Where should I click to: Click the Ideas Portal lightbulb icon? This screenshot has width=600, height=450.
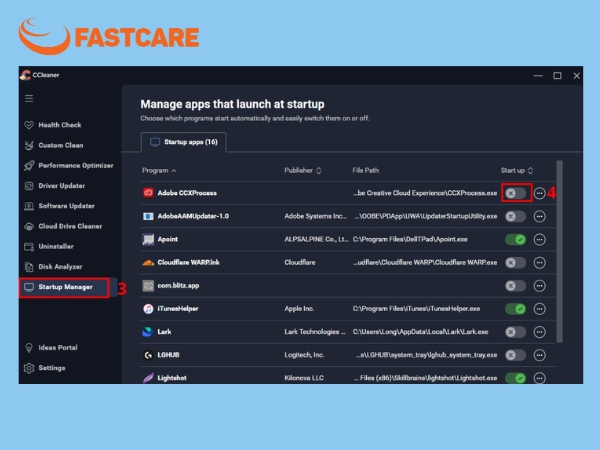tap(29, 348)
